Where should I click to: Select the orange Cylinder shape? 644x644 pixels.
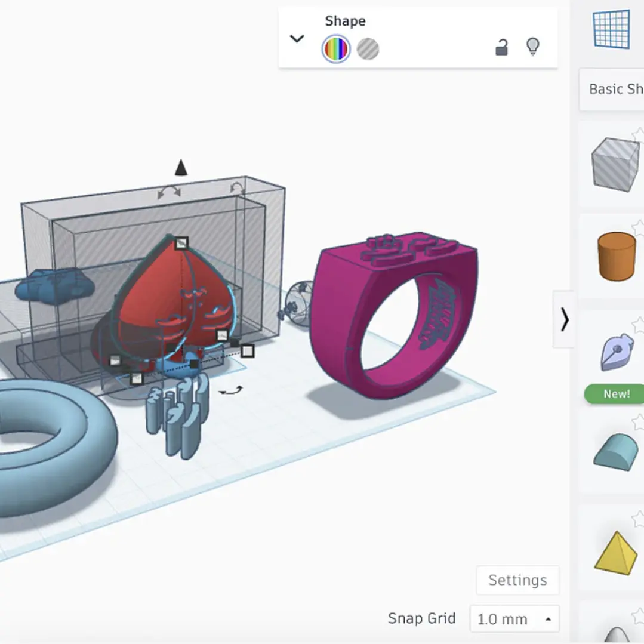(x=616, y=256)
